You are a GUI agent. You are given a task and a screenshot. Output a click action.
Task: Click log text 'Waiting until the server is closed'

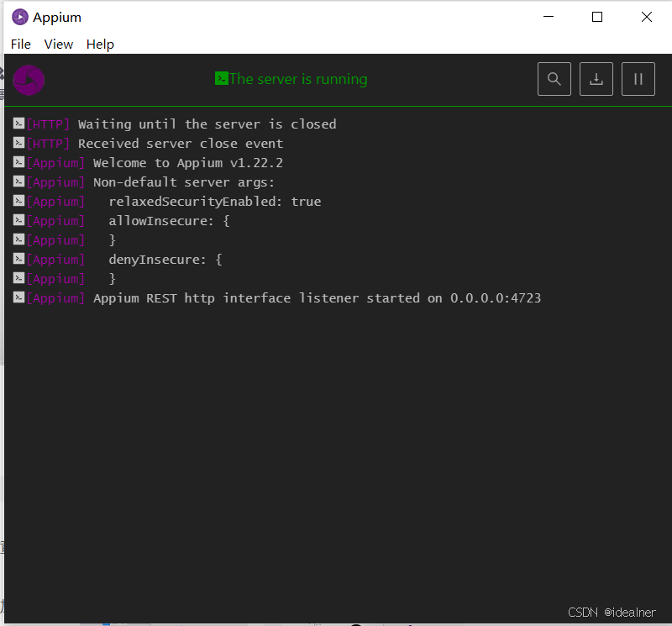coord(207,124)
